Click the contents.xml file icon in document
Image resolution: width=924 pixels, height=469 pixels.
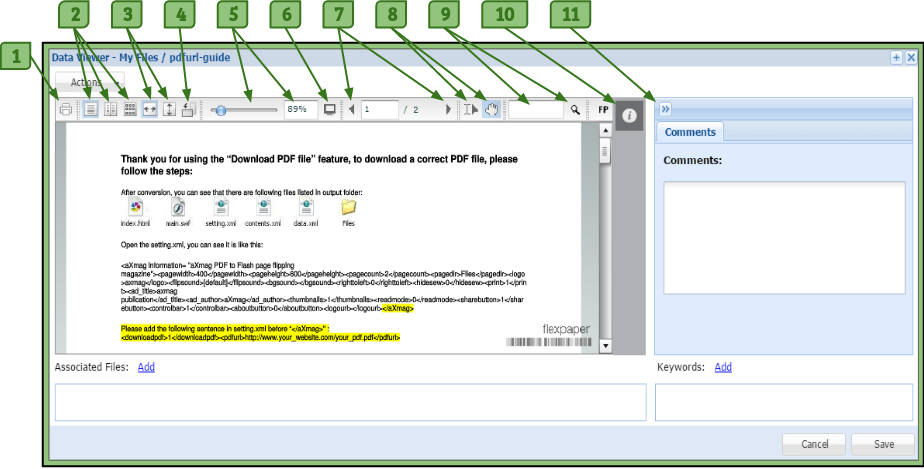click(x=263, y=207)
